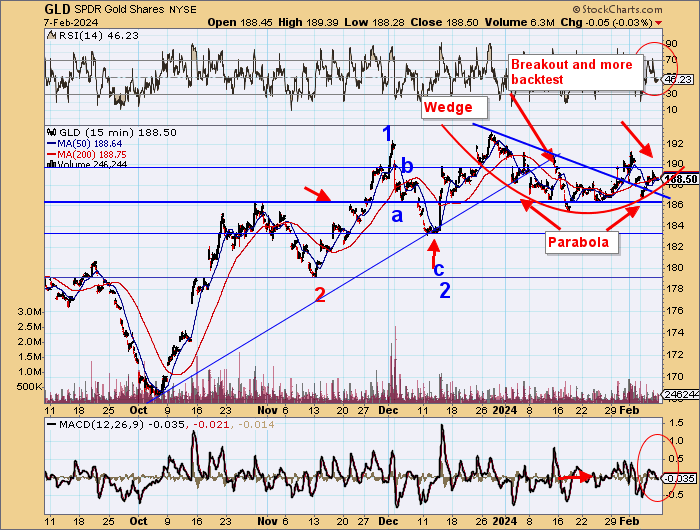Click the 46.23 RSI value tag
Screen dimensions: 700x530
tap(678, 79)
